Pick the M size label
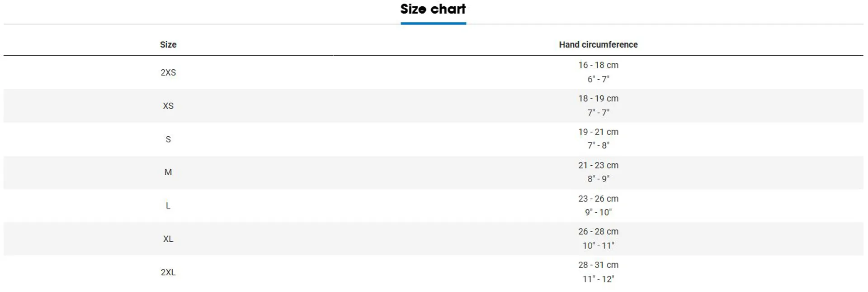The width and height of the screenshot is (868, 292). (x=168, y=172)
